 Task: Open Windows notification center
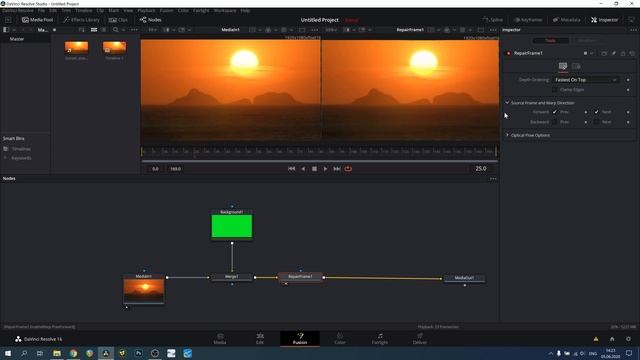tap(629, 353)
